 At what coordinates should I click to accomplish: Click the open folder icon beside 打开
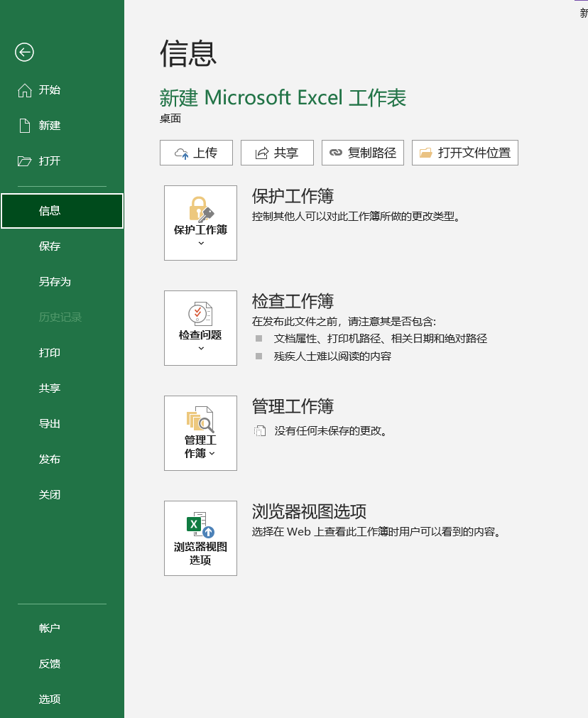click(24, 161)
